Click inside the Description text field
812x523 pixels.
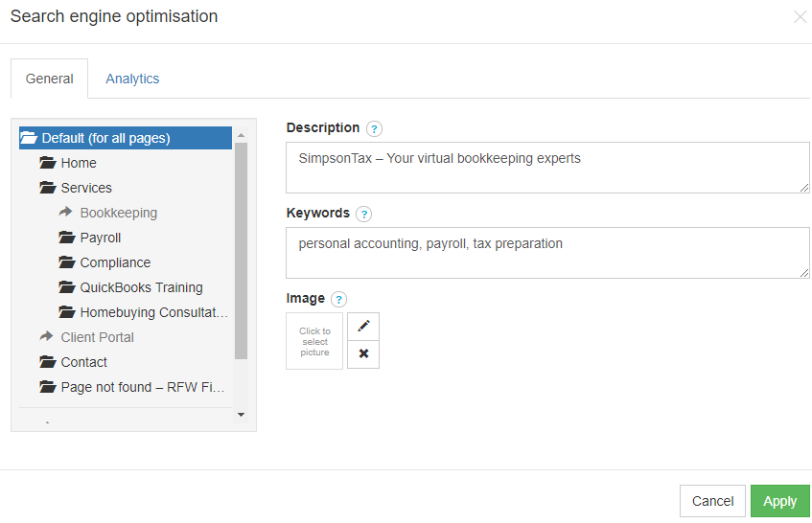coord(547,168)
